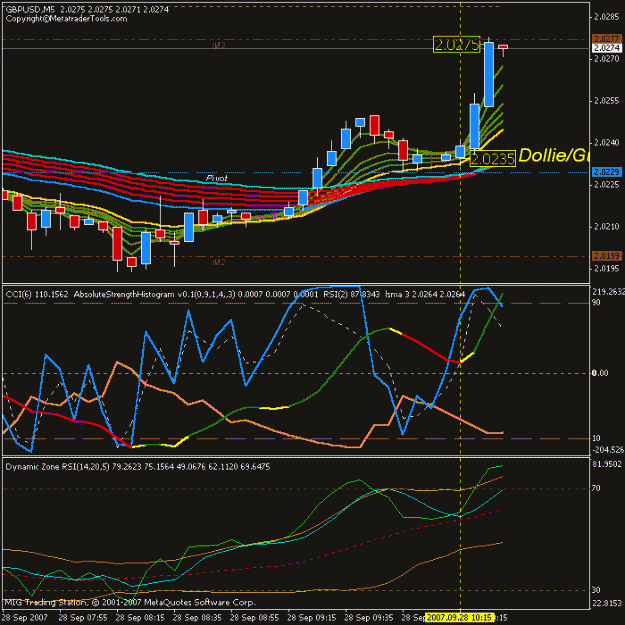This screenshot has height=625, width=625.
Task: Click the blue 2.0229 pivot price tag
Action: [607, 172]
